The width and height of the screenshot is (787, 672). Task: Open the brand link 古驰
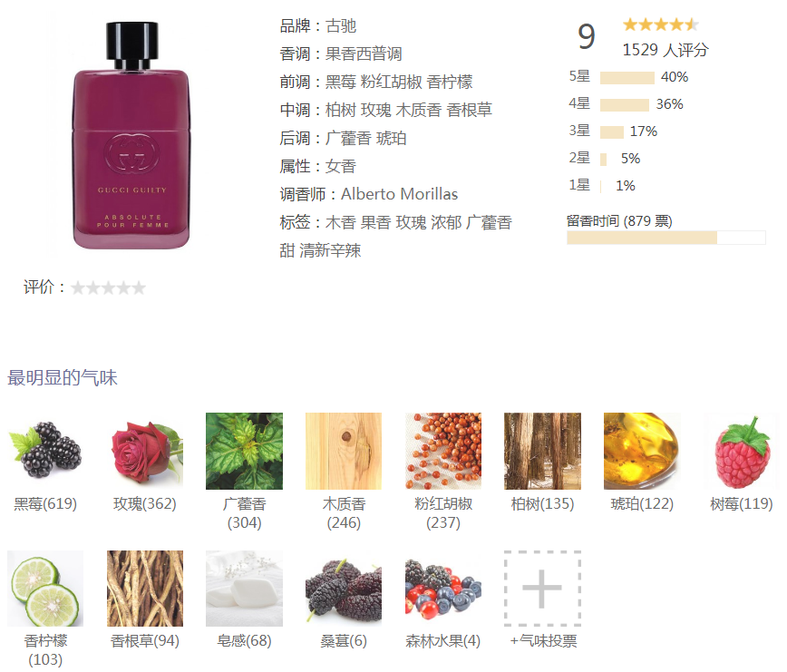point(341,25)
